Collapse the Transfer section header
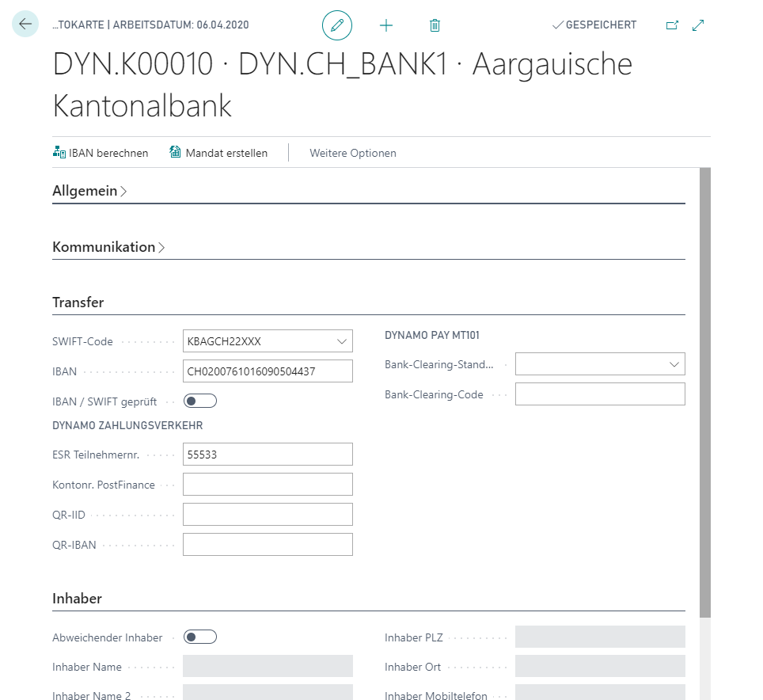 [78, 302]
